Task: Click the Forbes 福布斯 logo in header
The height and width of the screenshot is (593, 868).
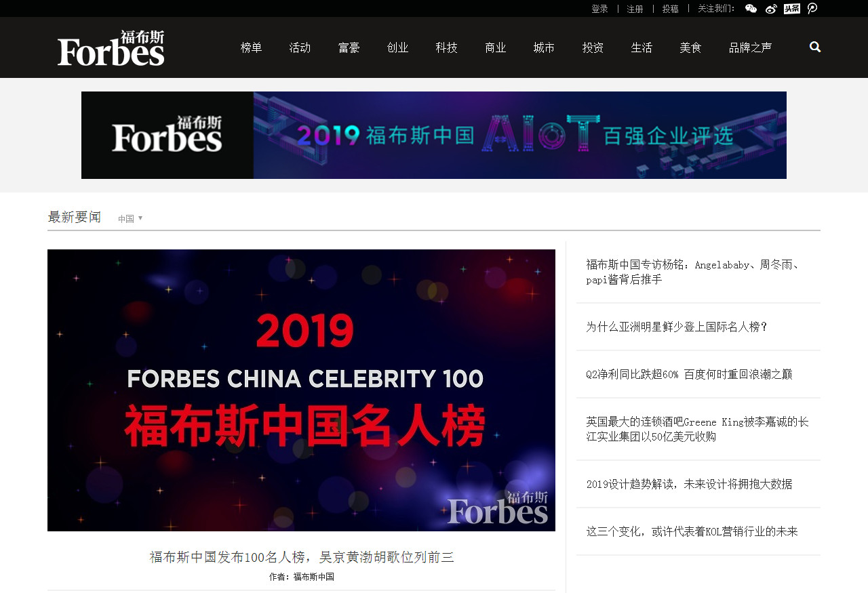Action: coord(111,47)
